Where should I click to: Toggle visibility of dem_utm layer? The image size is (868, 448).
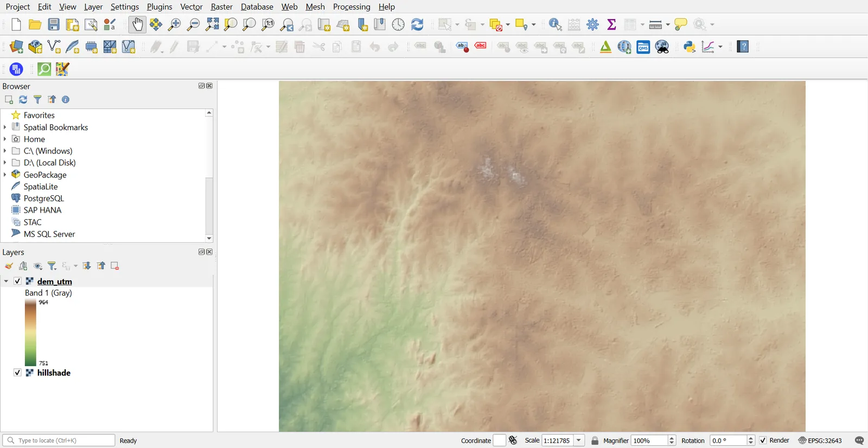pyautogui.click(x=17, y=281)
